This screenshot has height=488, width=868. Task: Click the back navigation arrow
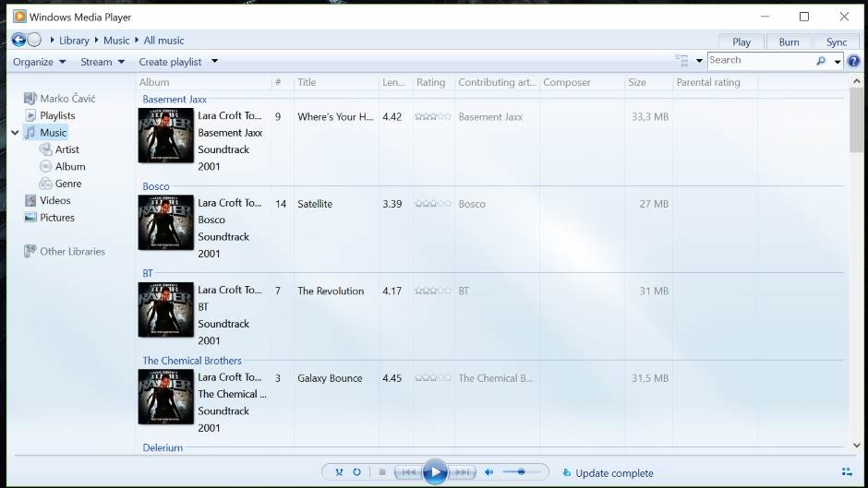18,40
